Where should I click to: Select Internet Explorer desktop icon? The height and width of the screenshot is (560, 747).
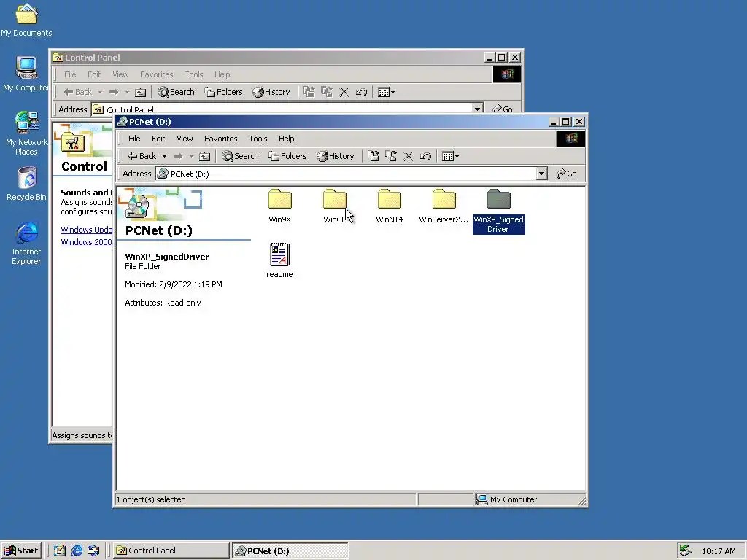tap(26, 243)
